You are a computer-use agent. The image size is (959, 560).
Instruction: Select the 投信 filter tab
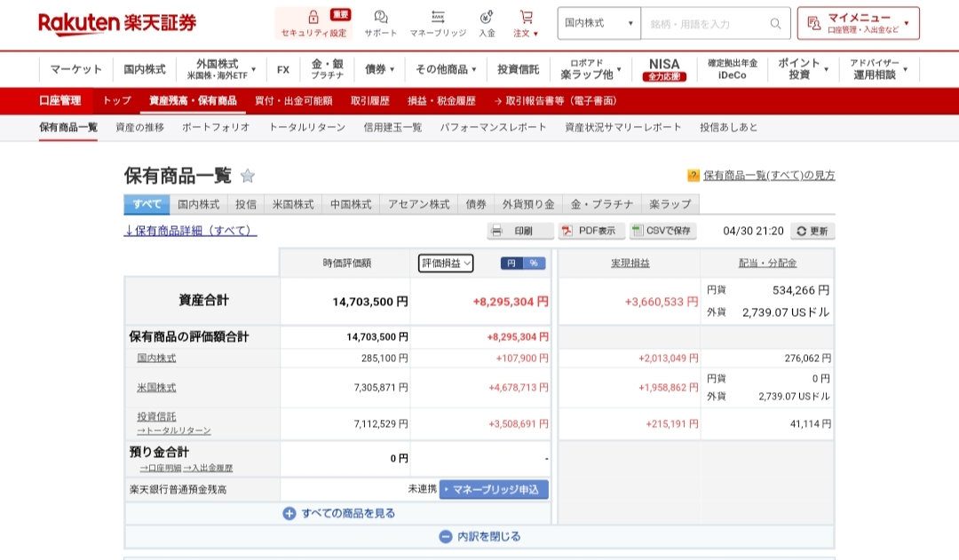click(x=246, y=204)
